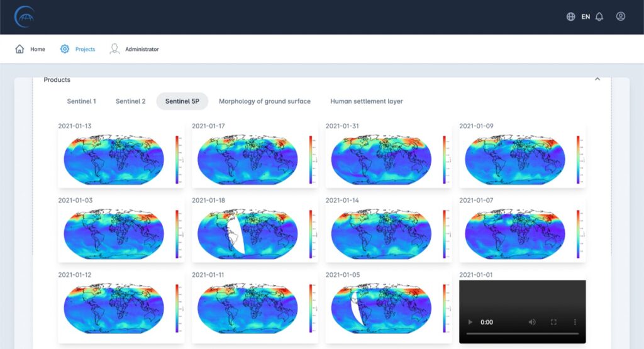Click the 2021-01-18 date label
The height and width of the screenshot is (349, 644).
coord(208,201)
